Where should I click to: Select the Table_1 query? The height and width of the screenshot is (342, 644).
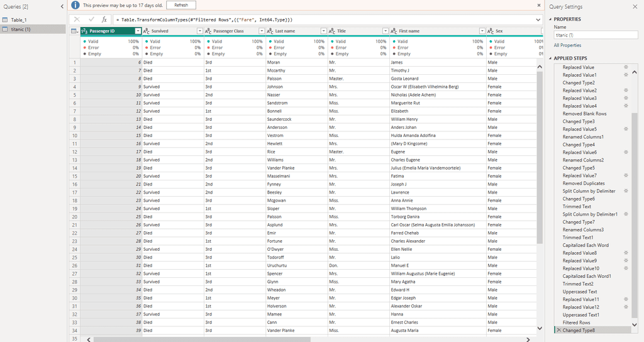tap(18, 19)
